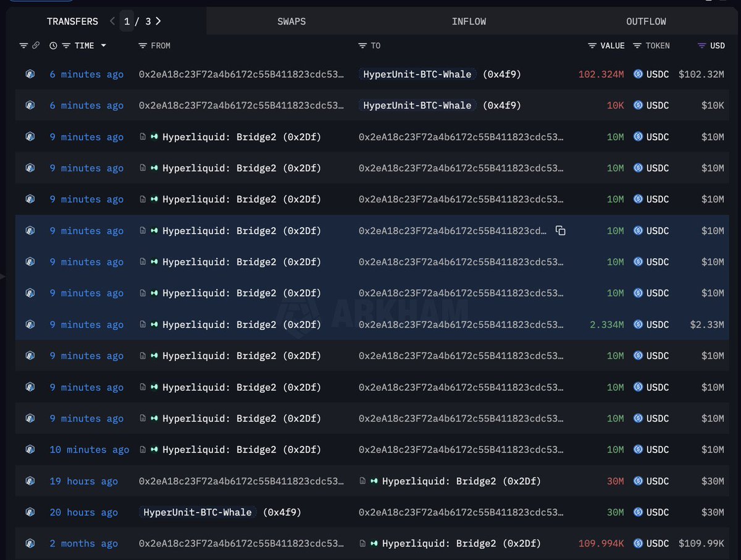The height and width of the screenshot is (560, 741).
Task: Click the 109.994K value cell
Action: click(601, 544)
